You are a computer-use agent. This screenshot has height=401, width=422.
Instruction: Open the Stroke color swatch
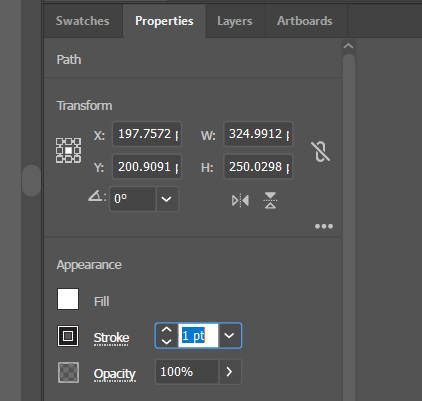68,336
